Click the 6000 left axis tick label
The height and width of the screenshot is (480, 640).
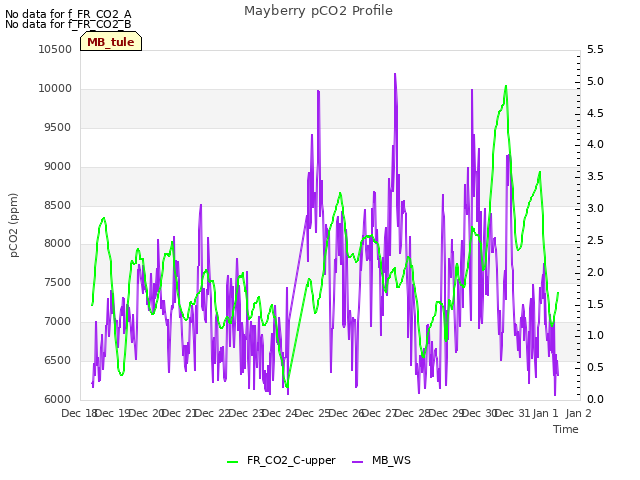58,399
